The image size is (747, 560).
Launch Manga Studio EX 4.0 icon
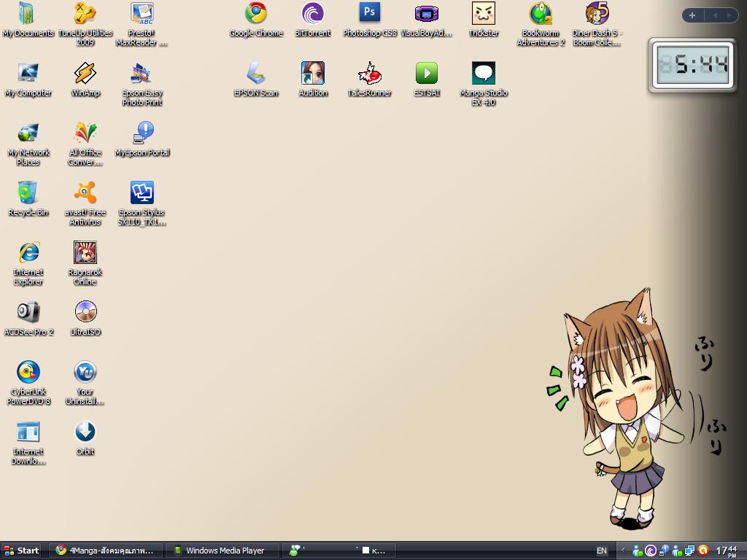click(484, 84)
